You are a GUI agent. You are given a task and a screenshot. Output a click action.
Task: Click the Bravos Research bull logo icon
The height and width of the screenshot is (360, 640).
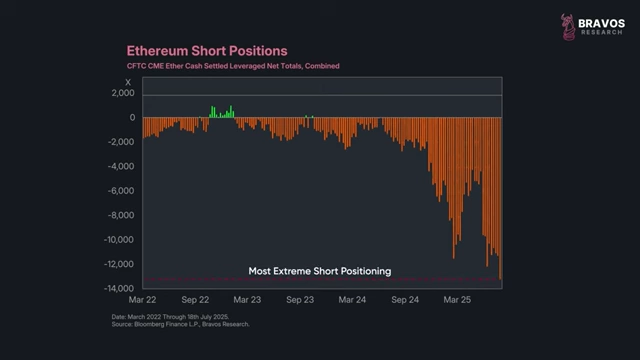coord(568,27)
